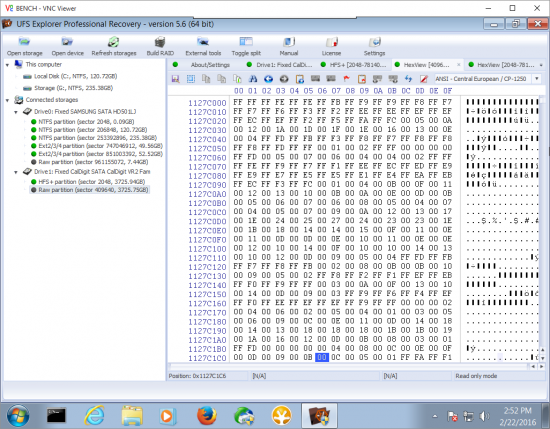Open Command Prompt from the taskbar
The image size is (550, 429).
pyautogui.click(x=56, y=416)
